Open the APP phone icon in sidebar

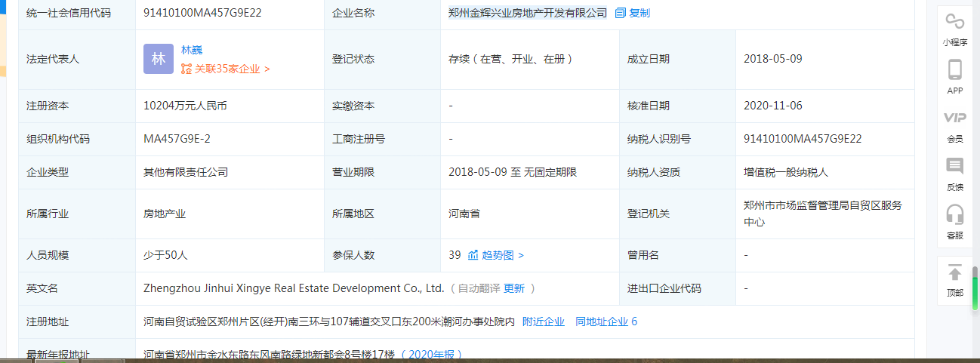[955, 70]
